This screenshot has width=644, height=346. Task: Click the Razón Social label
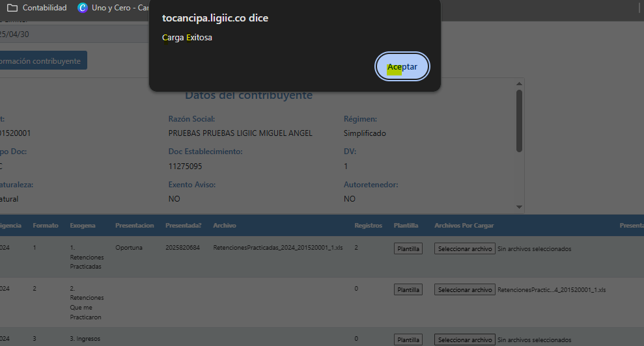(191, 119)
